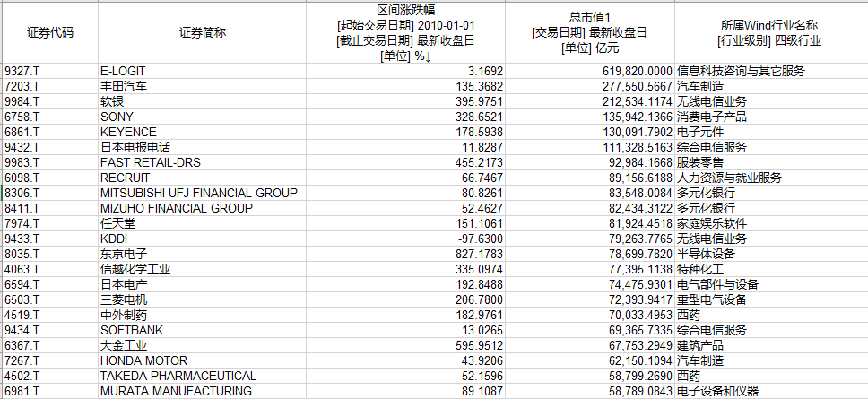Select value 827.1783 in 东京电子 row
868x399 pixels.
click(406, 254)
